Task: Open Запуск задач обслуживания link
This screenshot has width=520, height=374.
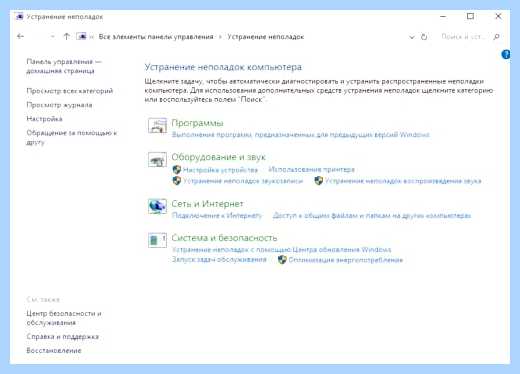Action: 219,259
